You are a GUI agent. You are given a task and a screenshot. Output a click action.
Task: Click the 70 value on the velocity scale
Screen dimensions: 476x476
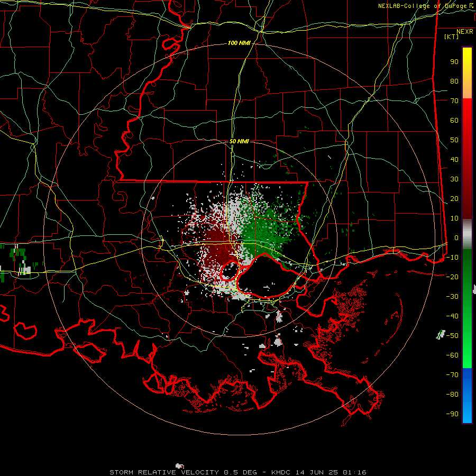coord(454,101)
